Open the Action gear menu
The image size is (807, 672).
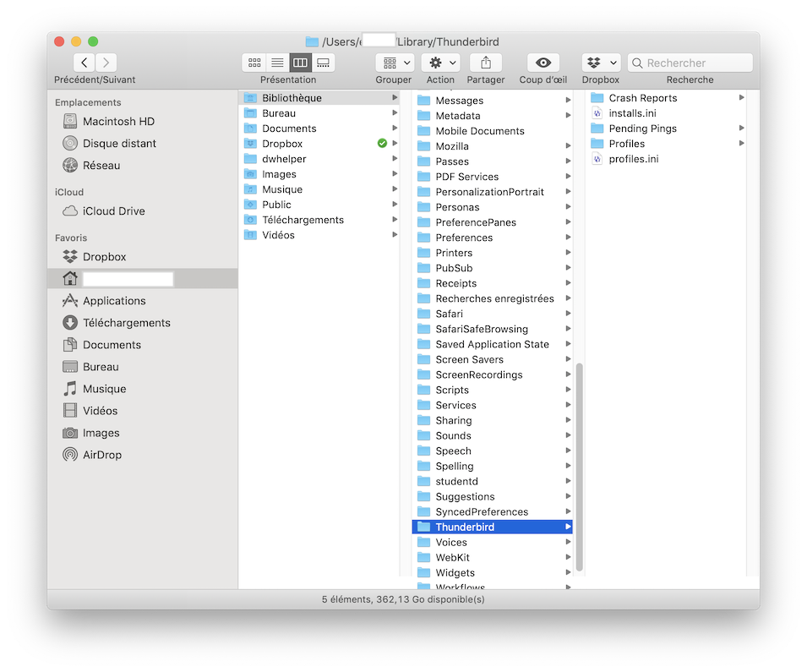pyautogui.click(x=440, y=63)
